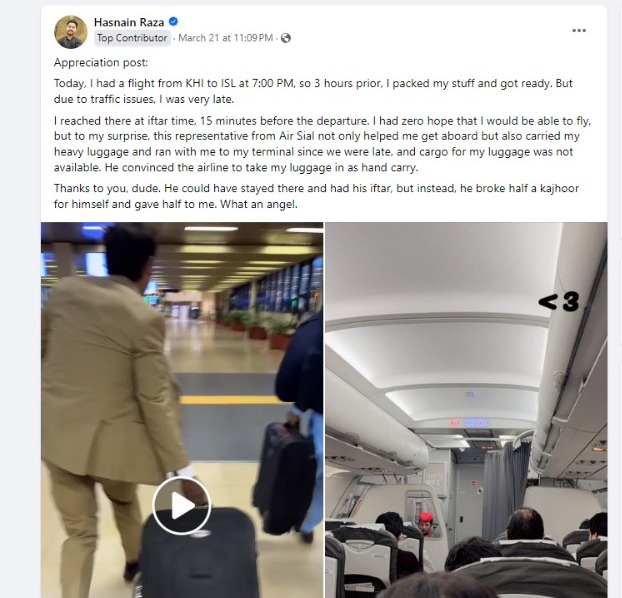Open Hasnain Raza's profile picture
This screenshot has width=622, height=598.
[71, 32]
